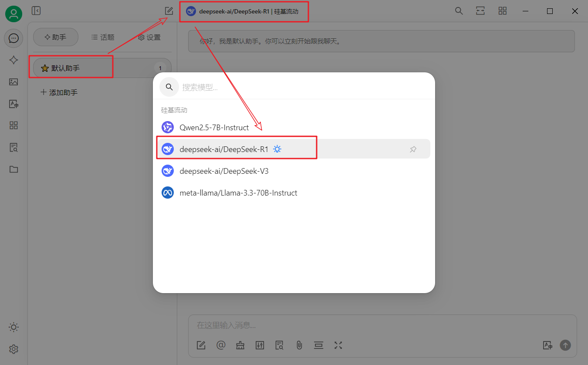
Task: Open knowledge base picker in input toolbar
Action: [x=280, y=345]
